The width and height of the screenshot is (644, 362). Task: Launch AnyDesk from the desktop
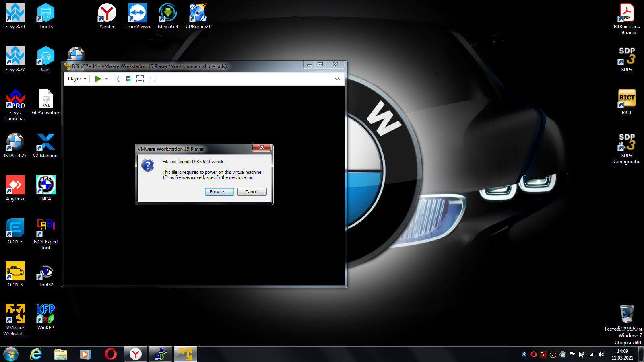[x=15, y=188]
